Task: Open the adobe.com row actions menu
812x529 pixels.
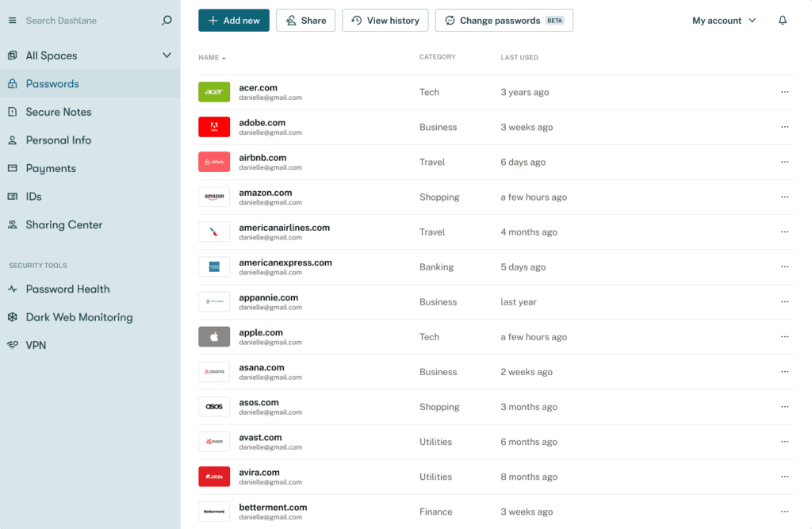Action: 785,127
